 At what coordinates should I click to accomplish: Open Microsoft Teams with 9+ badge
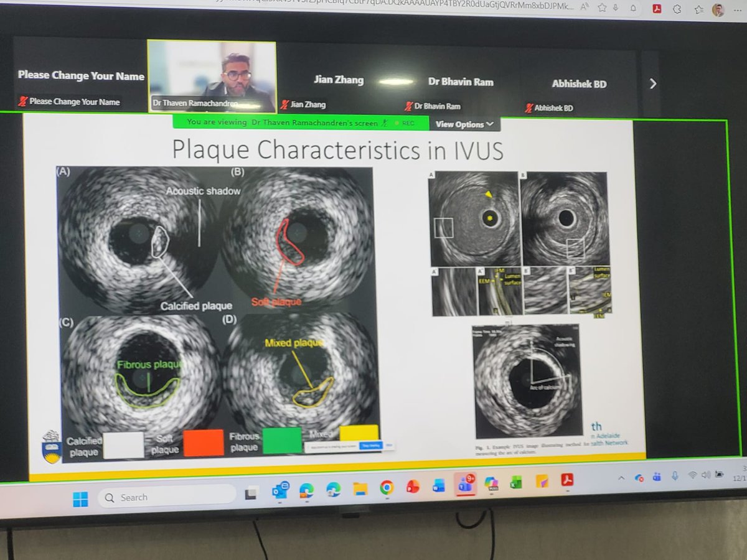click(x=465, y=484)
